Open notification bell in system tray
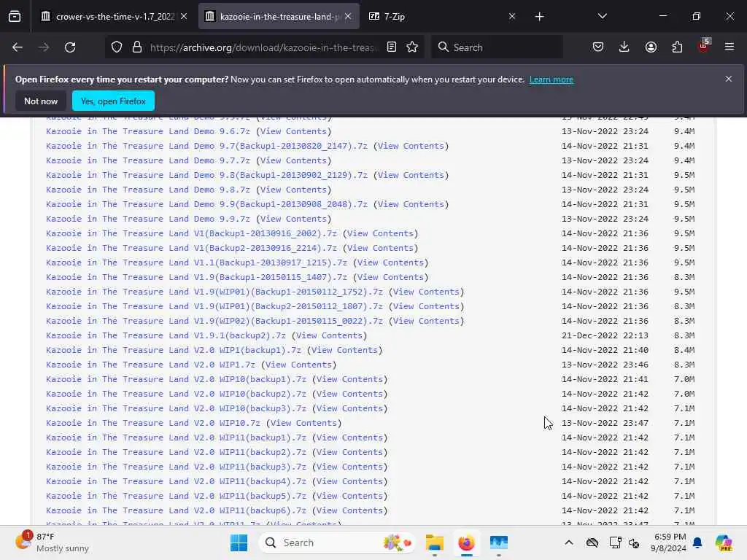The width and height of the screenshot is (747, 560). coord(697,542)
